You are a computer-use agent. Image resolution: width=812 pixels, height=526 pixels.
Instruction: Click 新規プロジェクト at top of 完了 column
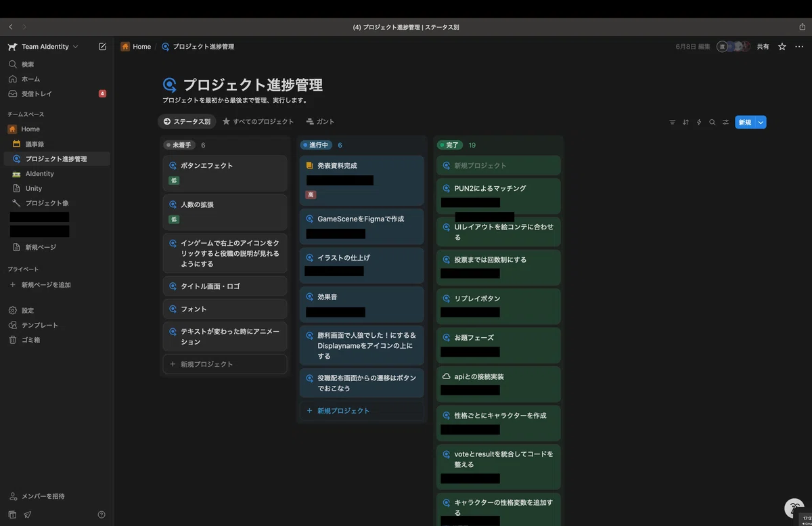click(499, 165)
